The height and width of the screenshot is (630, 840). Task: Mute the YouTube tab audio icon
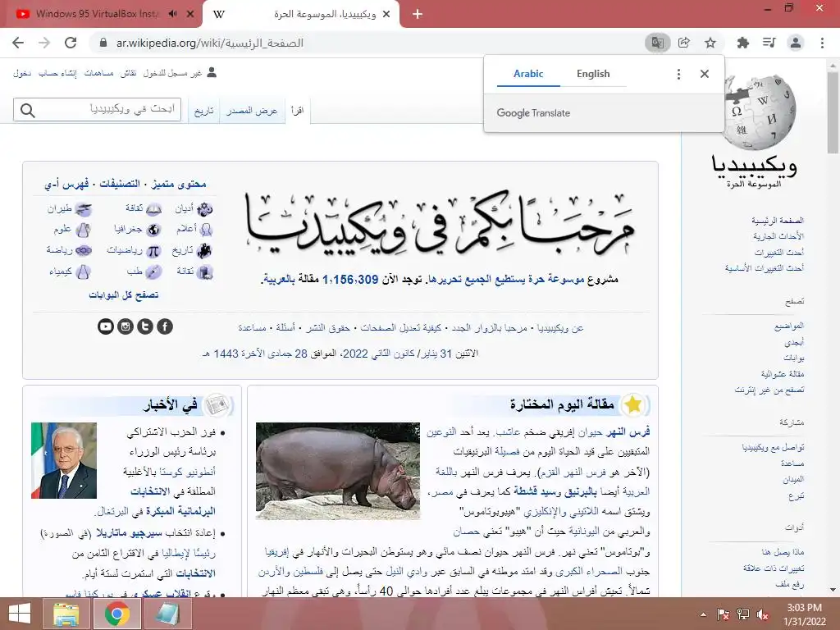coord(172,14)
